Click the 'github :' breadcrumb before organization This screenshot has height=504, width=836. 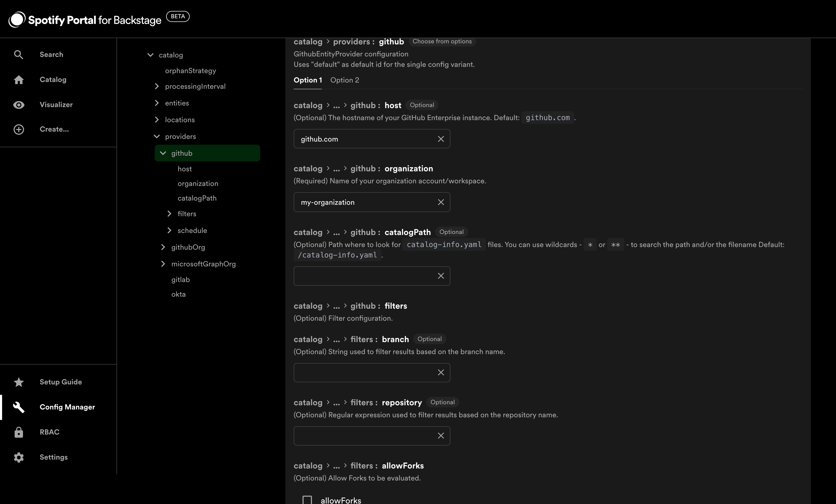click(365, 168)
